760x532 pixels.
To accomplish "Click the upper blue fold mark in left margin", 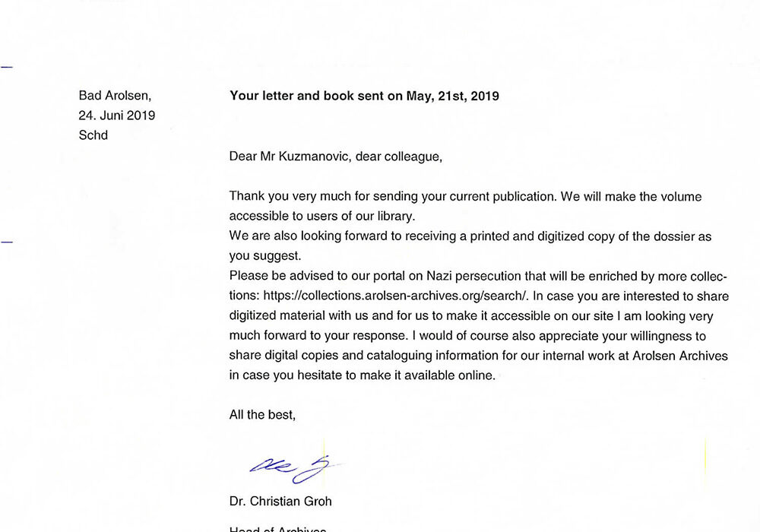I will 7,68.
